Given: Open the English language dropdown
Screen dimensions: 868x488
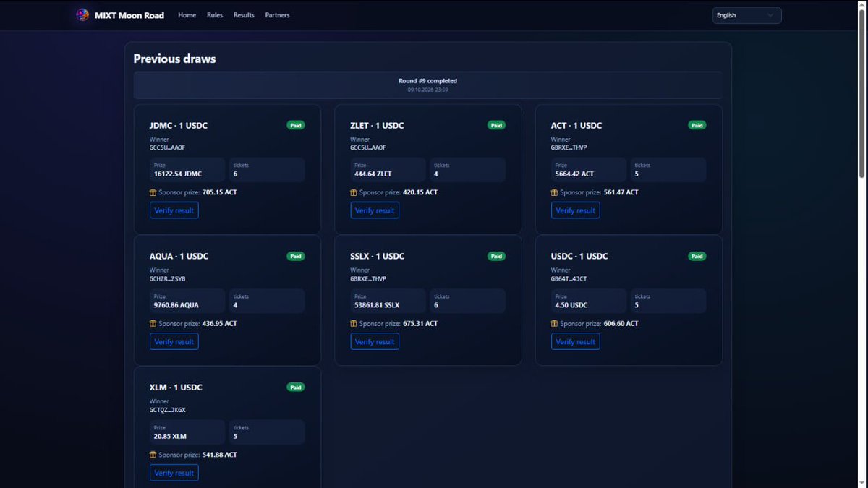Looking at the screenshot, I should coord(746,15).
